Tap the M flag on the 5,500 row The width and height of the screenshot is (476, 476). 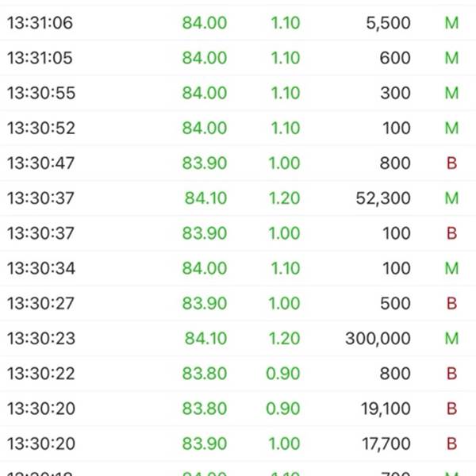click(x=451, y=23)
